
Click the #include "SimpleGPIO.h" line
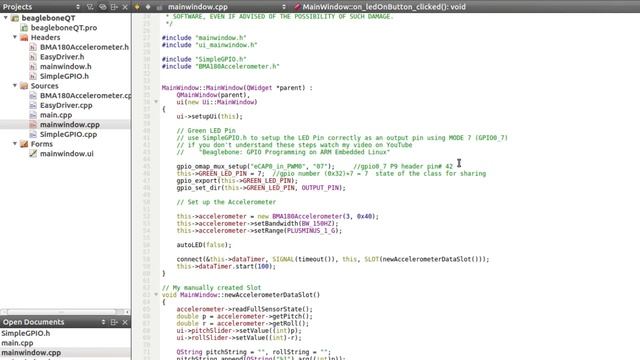point(204,59)
